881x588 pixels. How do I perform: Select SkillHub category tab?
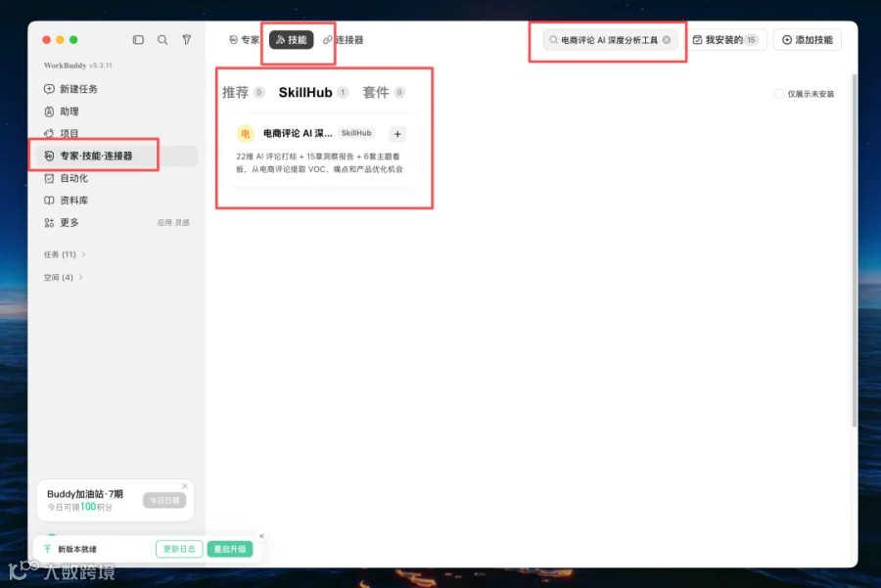[313, 92]
